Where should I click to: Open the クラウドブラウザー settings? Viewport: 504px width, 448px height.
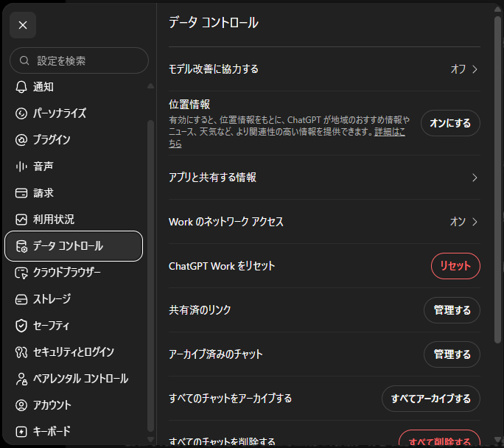point(74,273)
